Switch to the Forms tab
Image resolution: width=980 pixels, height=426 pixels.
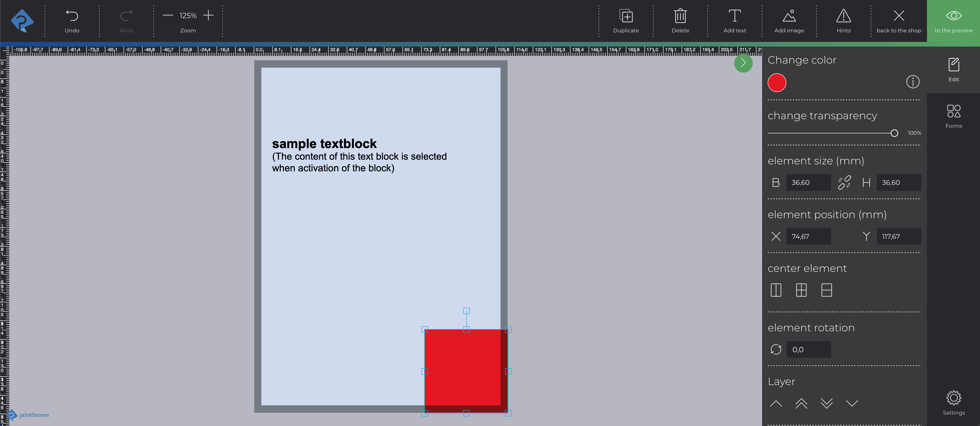953,116
